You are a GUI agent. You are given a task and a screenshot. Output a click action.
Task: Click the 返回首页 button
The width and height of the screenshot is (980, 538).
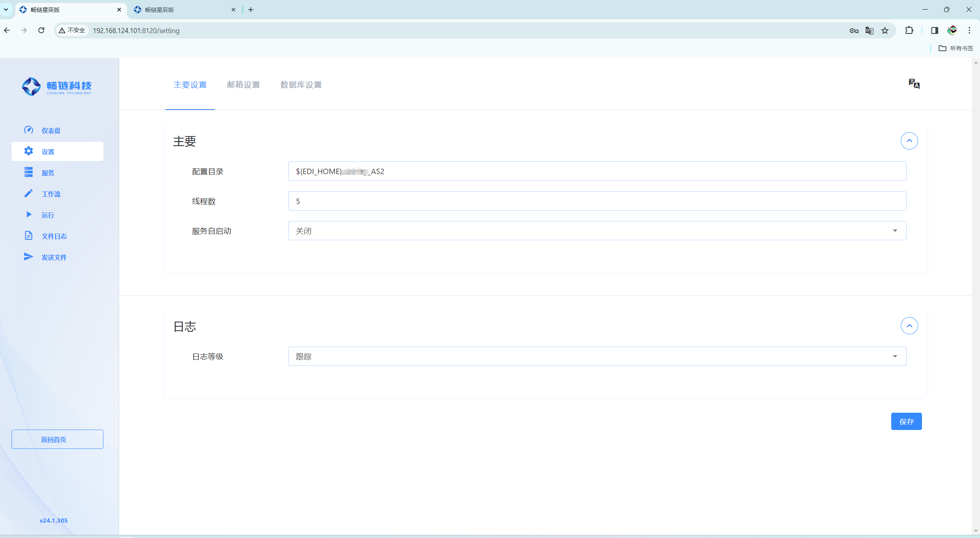tap(57, 439)
